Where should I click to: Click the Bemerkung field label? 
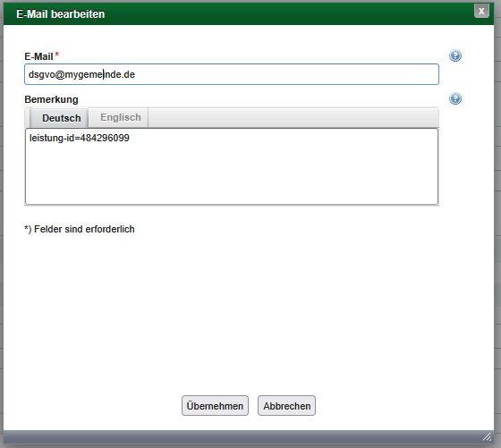pyautogui.click(x=51, y=99)
